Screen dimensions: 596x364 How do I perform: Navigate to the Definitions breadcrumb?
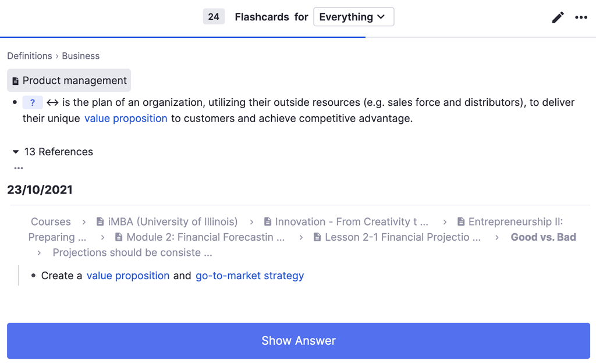30,56
